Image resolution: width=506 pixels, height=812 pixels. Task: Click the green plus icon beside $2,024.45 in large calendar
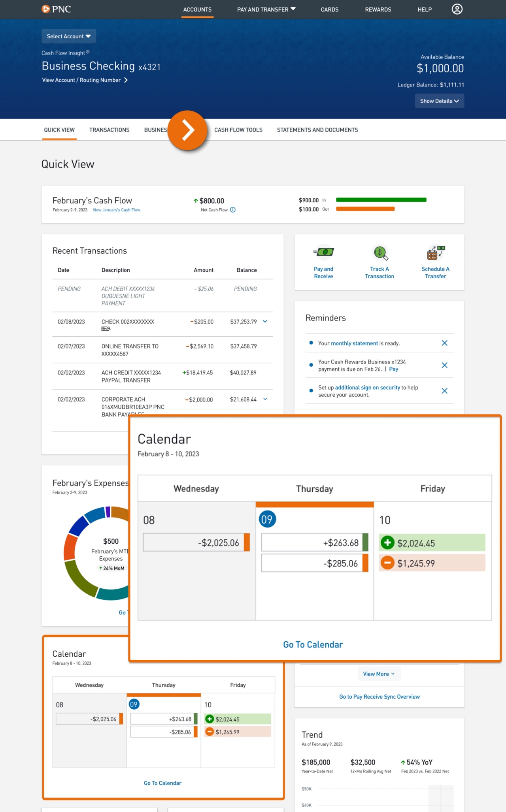click(x=387, y=543)
